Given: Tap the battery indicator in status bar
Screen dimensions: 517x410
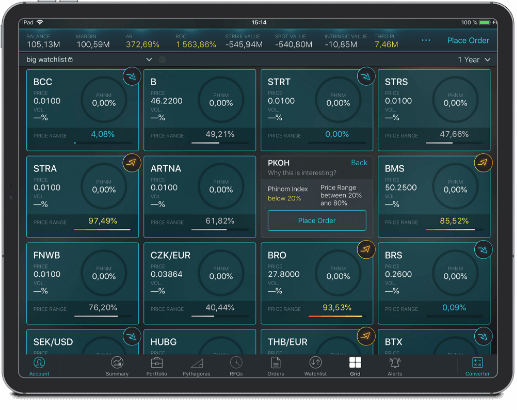Looking at the screenshot, I should click(485, 22).
